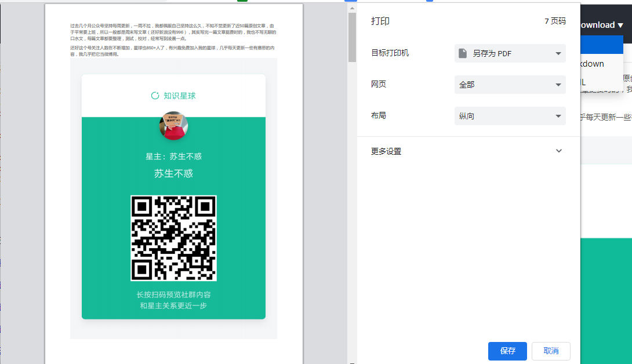Click the blue 保存 button

tap(507, 351)
